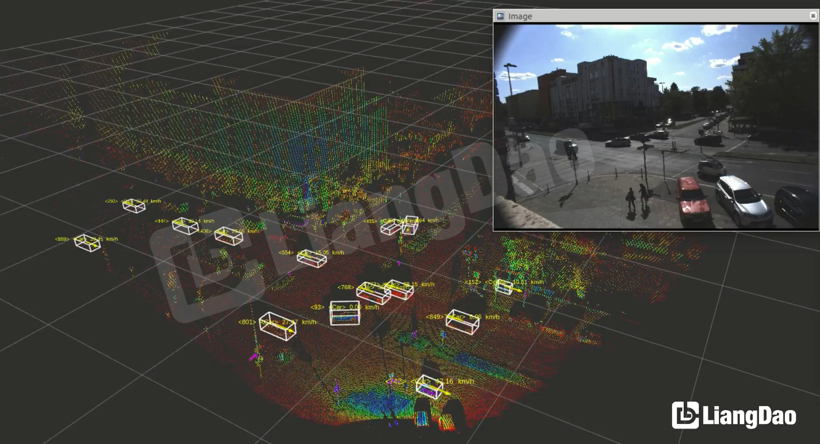Select the bounding box labeled 292

(x=134, y=206)
